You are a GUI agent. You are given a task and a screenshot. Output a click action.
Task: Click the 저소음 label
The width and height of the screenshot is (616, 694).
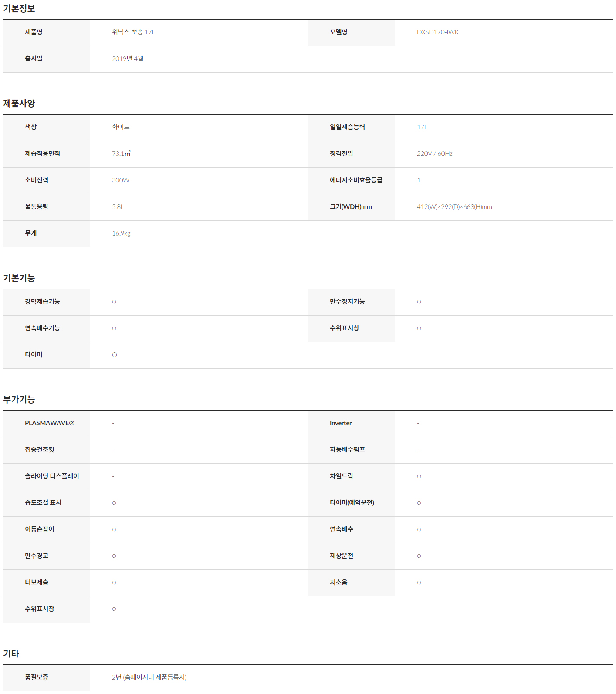pyautogui.click(x=338, y=583)
